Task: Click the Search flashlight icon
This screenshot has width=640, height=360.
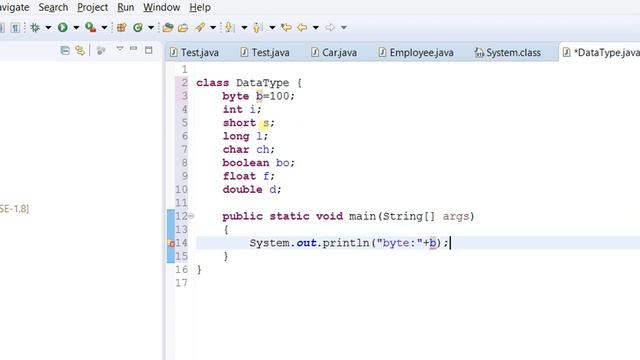Action: (x=200, y=27)
